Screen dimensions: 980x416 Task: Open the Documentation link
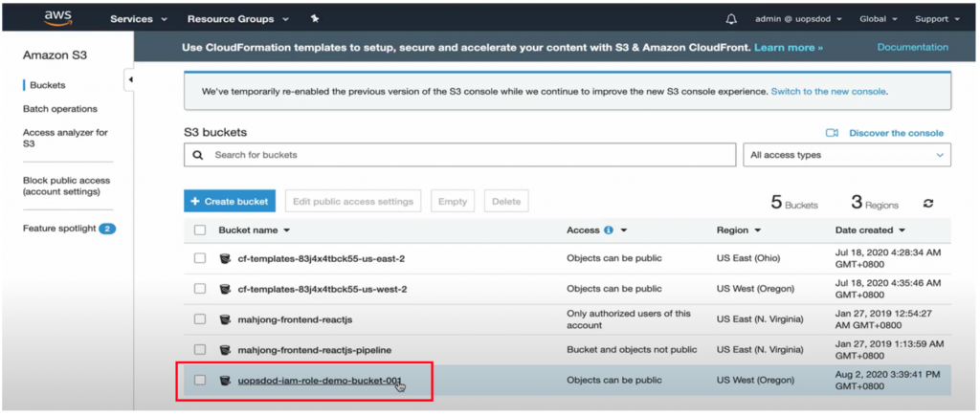coord(912,47)
